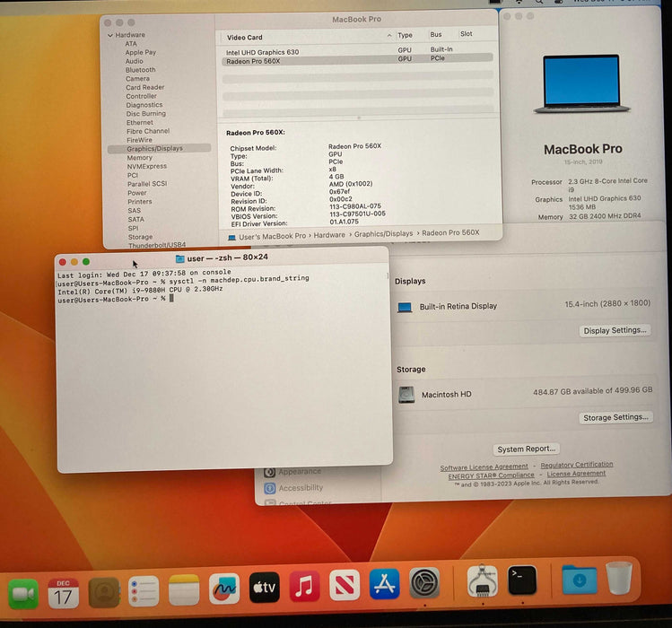Click Graphics/Displays in the path bar
672x628 pixels.
point(384,233)
